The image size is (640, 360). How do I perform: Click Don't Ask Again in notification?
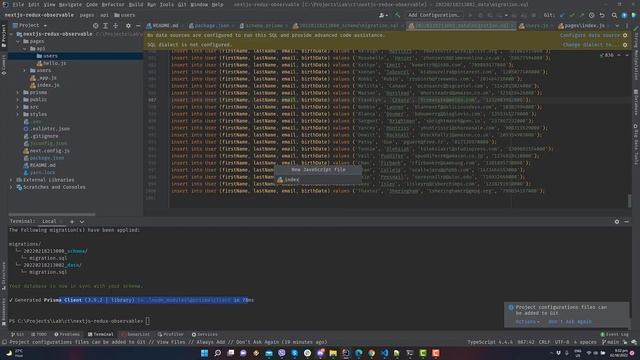point(570,322)
